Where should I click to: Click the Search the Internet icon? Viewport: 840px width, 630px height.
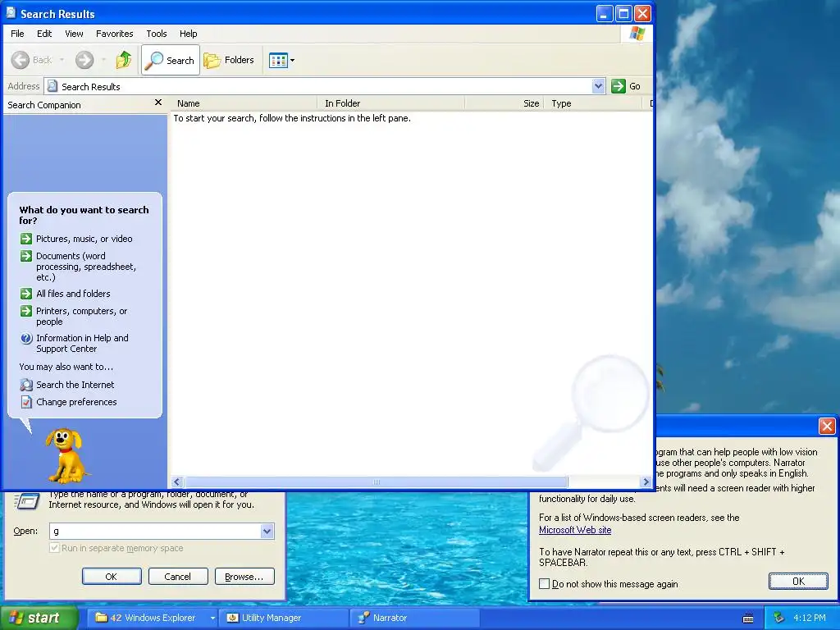point(26,385)
